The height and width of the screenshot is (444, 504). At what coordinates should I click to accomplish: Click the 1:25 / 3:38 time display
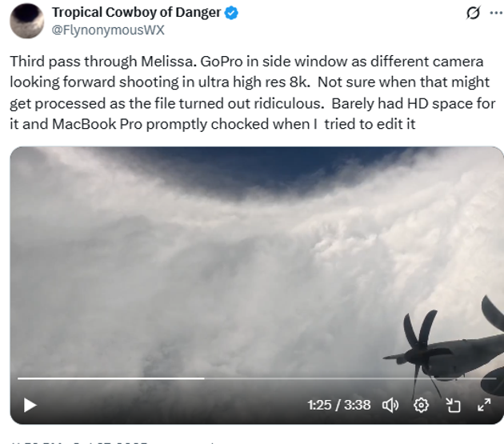[339, 405]
